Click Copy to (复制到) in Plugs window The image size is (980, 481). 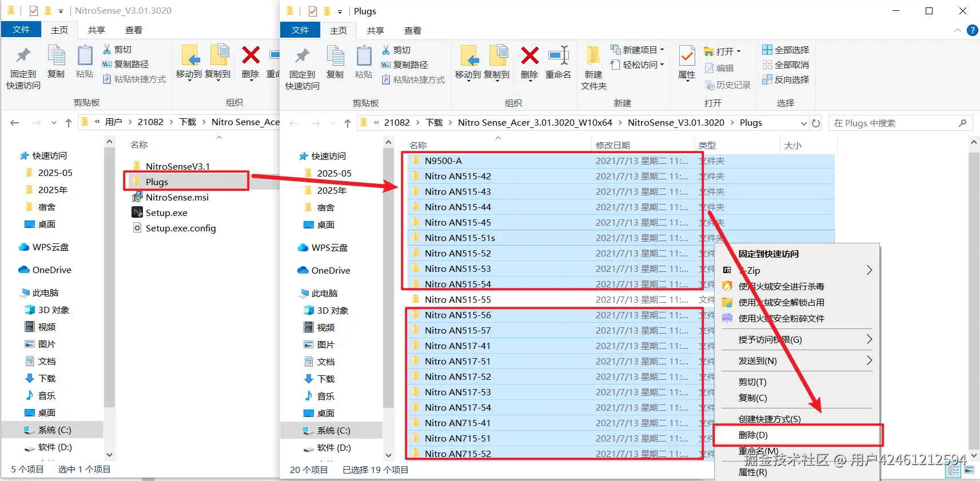[x=496, y=63]
